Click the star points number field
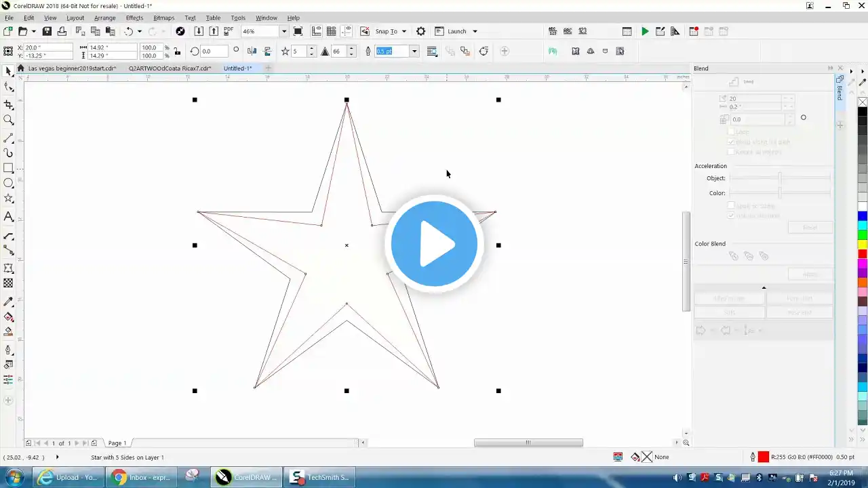The width and height of the screenshot is (868, 488). point(299,51)
